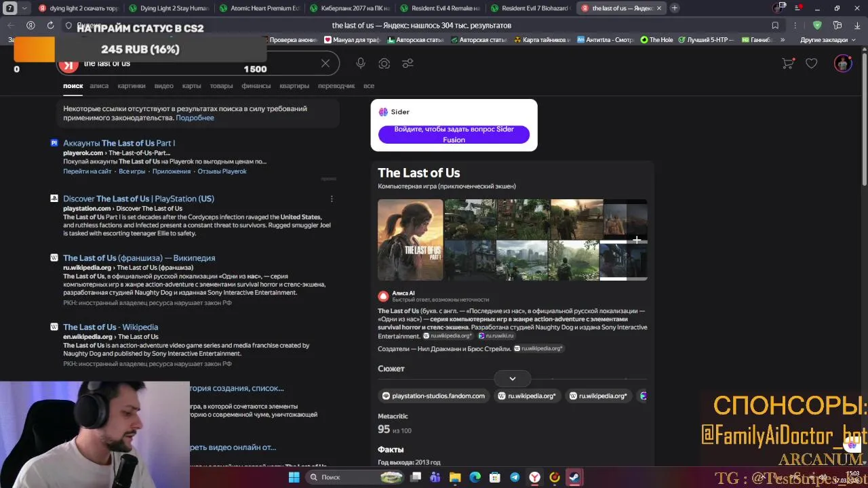Select the картинки search tab
The width and height of the screenshot is (868, 488).
[x=132, y=86]
